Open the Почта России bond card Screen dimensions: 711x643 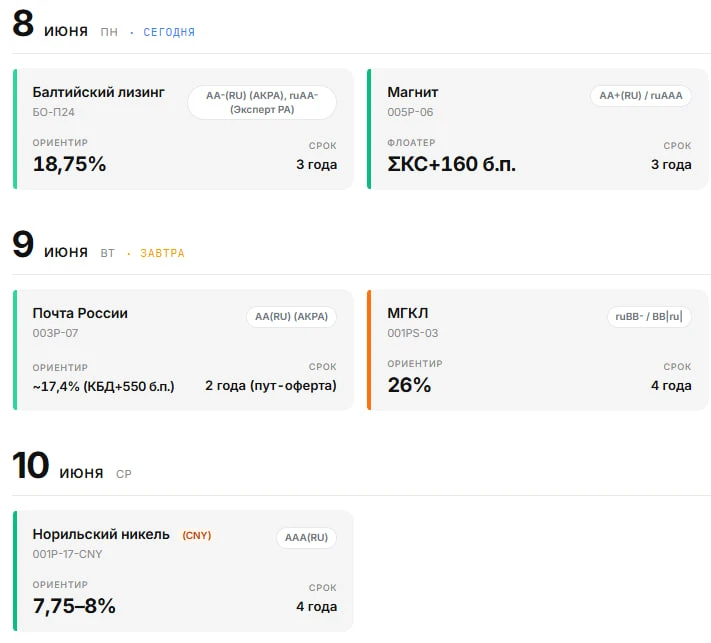[x=183, y=350]
